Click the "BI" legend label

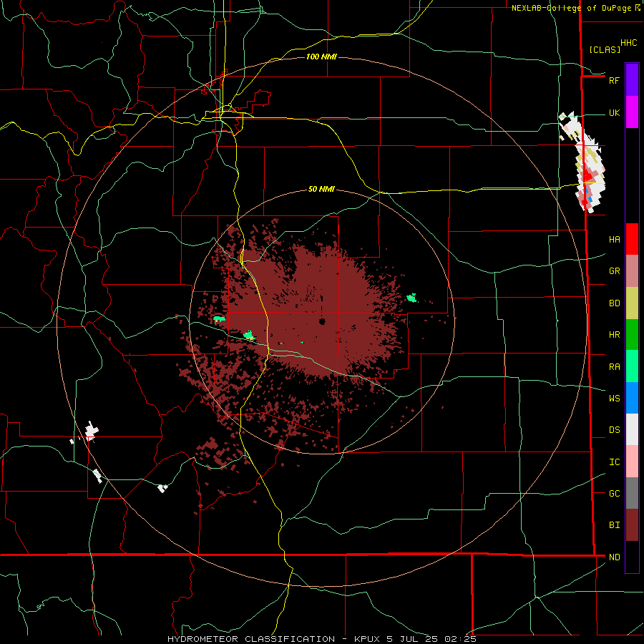614,525
